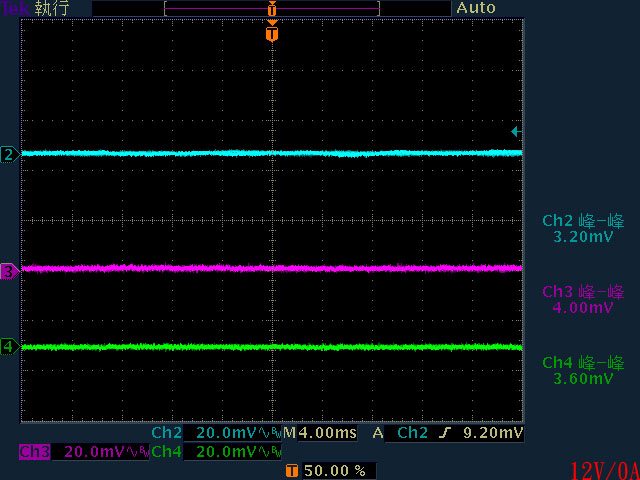Image resolution: width=640 pixels, height=480 pixels.
Task: Click the Tek logo
Action: [x=14, y=8]
